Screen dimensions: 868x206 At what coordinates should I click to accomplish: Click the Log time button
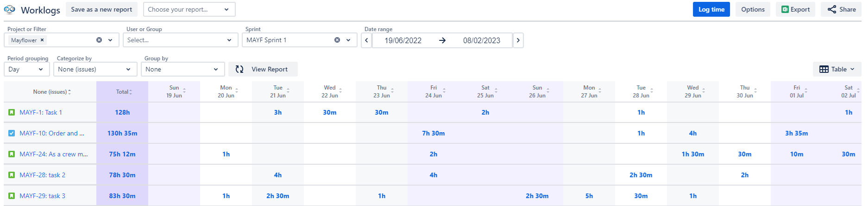click(711, 9)
